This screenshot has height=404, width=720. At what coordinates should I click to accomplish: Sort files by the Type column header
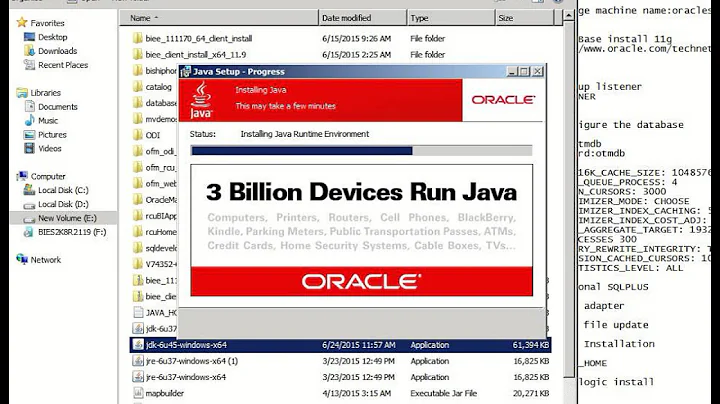pos(451,18)
